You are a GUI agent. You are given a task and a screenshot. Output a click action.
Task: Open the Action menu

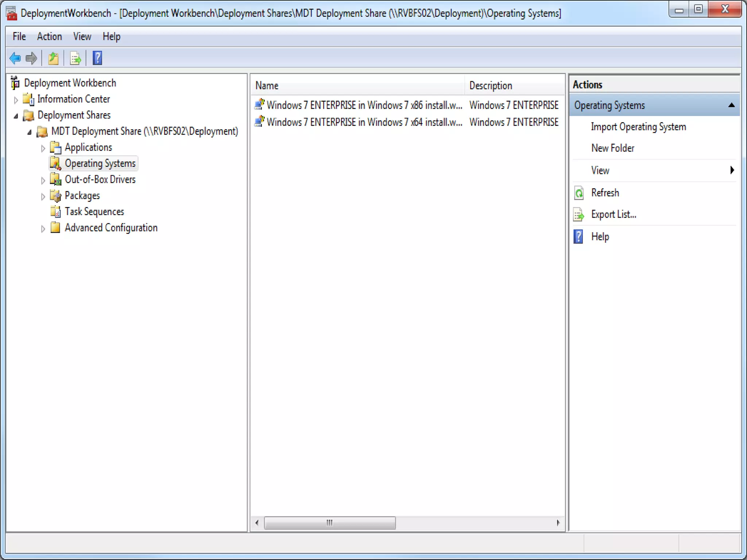(49, 36)
